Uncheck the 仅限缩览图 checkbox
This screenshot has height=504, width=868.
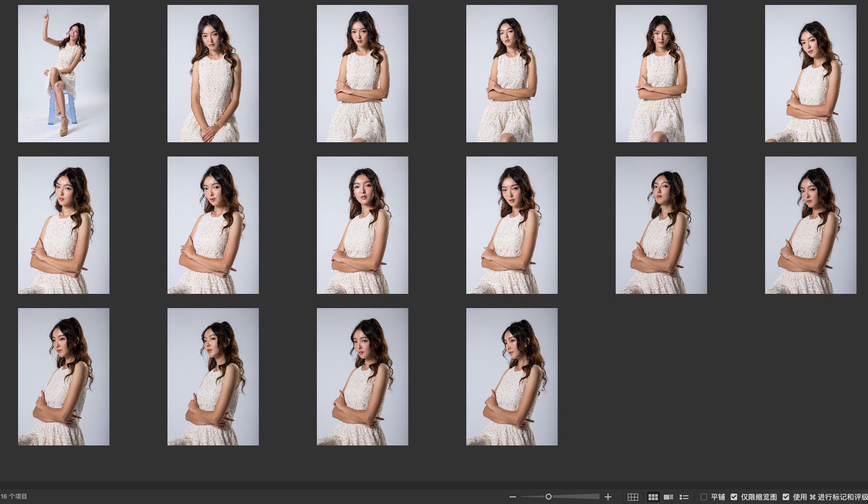pyautogui.click(x=734, y=497)
